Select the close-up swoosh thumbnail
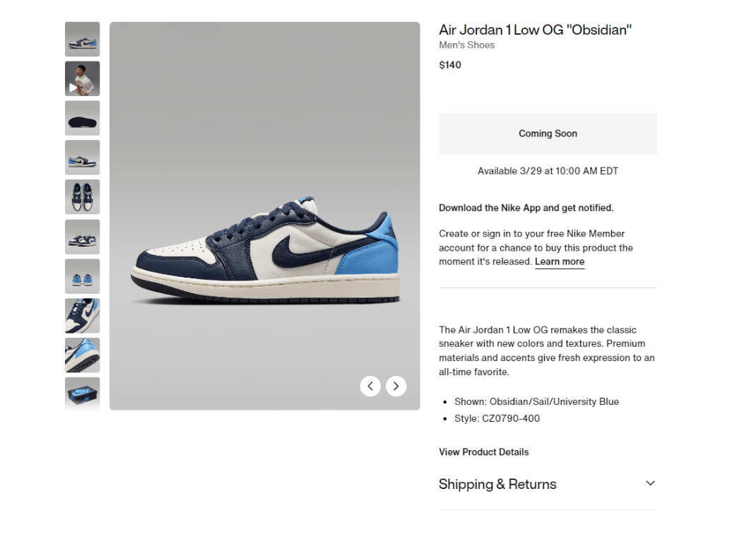The width and height of the screenshot is (756, 537). (83, 316)
